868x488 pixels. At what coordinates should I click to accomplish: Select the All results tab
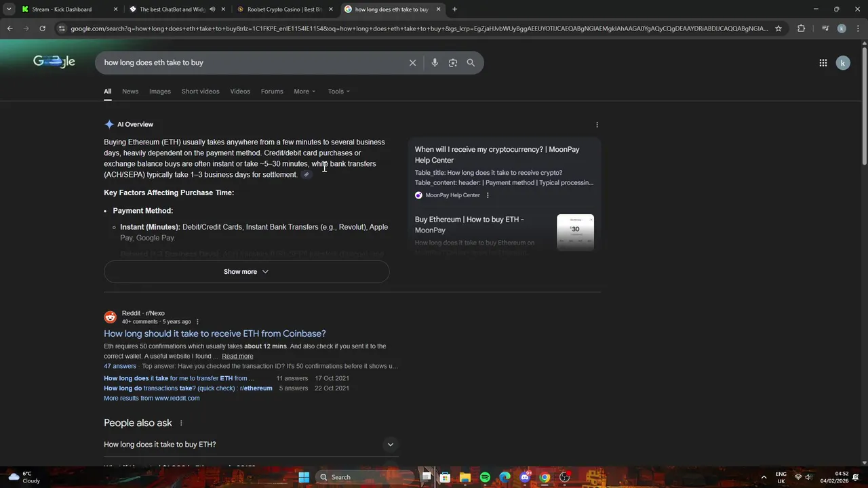pyautogui.click(x=107, y=91)
